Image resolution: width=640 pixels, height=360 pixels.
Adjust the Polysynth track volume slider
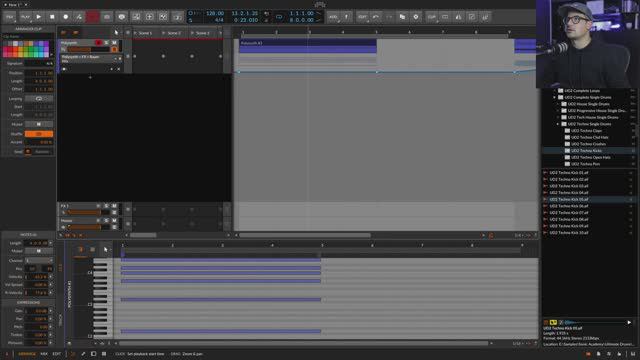point(89,49)
